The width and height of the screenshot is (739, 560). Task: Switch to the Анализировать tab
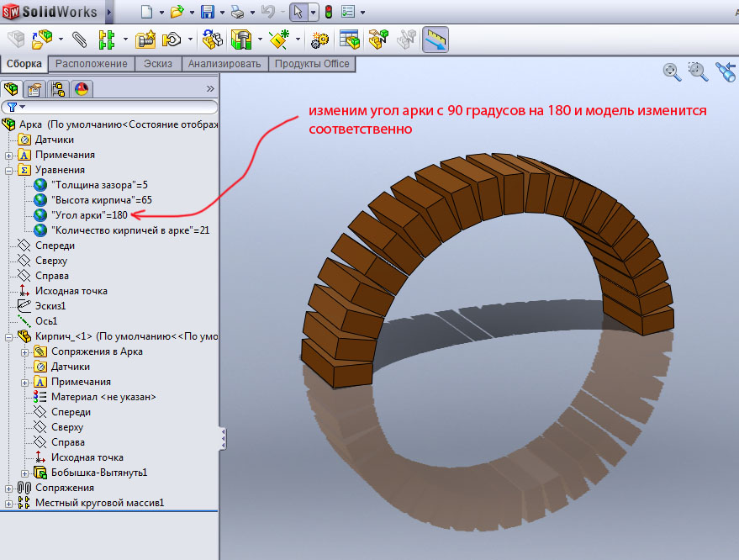click(224, 64)
